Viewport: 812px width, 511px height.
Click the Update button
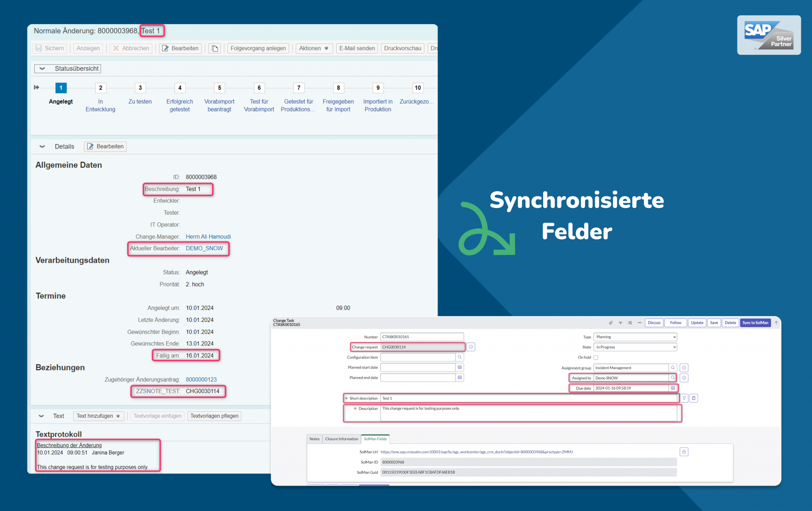tap(697, 323)
